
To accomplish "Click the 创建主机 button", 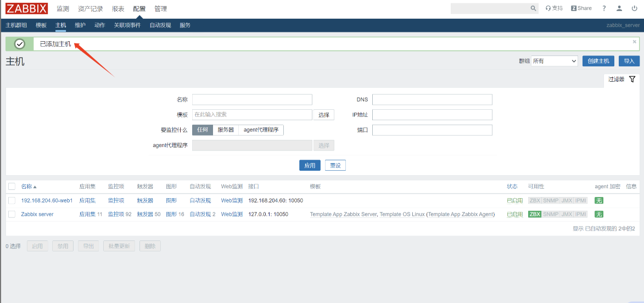I will (598, 61).
